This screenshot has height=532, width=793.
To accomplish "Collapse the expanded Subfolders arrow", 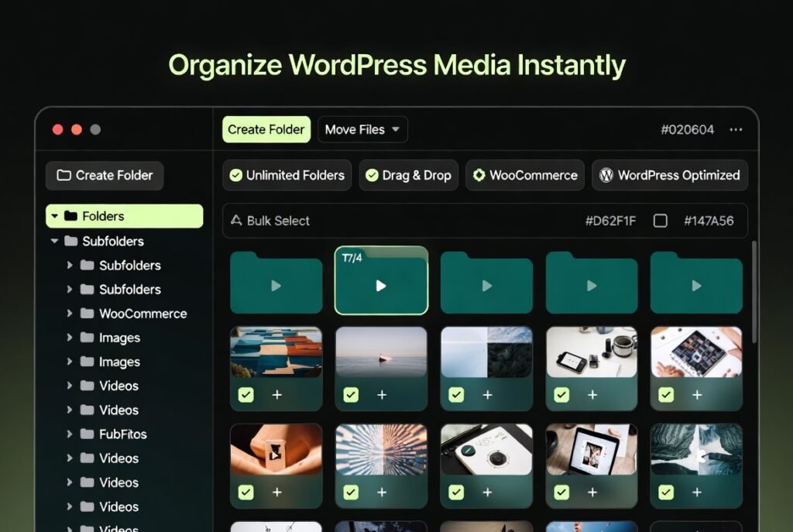I will pyautogui.click(x=55, y=242).
